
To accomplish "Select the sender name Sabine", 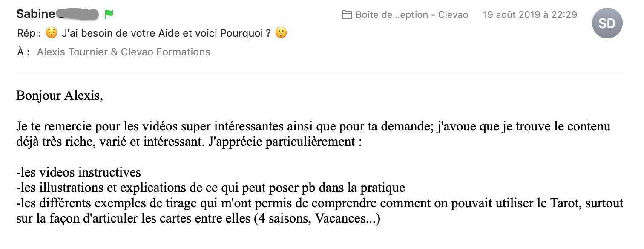I will click(36, 14).
